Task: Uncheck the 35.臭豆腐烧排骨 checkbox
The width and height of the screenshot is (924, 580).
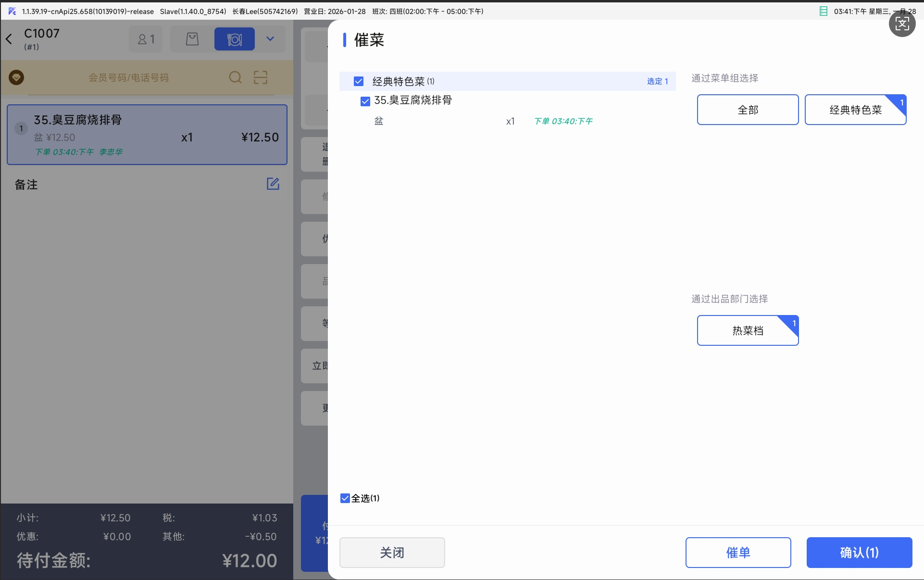Action: [365, 101]
